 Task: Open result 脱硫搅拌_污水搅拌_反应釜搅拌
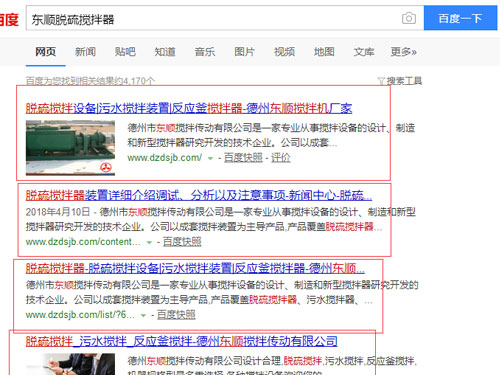tap(182, 341)
